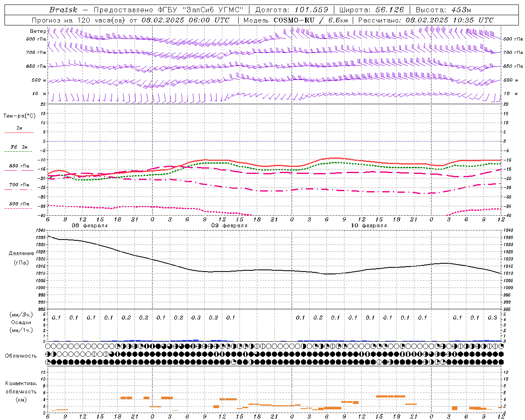Click the 850 гПа temperature legend entry
The height and width of the screenshot is (420, 525).
click(x=19, y=166)
